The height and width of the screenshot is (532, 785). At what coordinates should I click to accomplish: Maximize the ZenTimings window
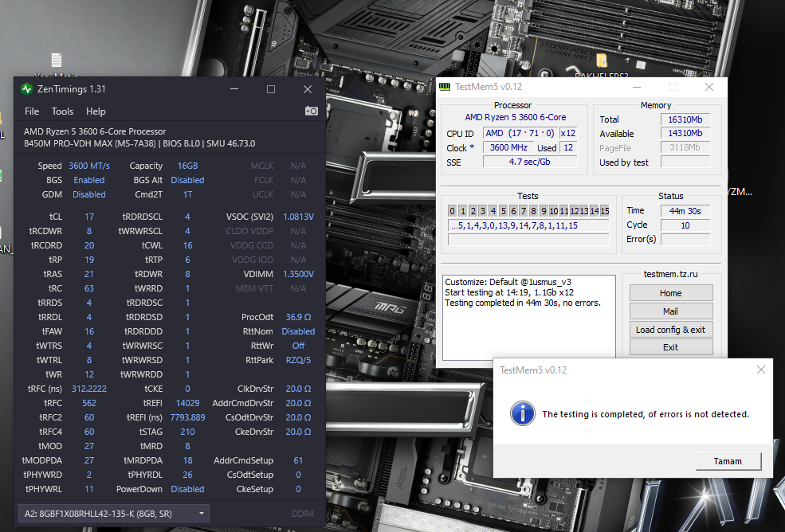coord(271,89)
